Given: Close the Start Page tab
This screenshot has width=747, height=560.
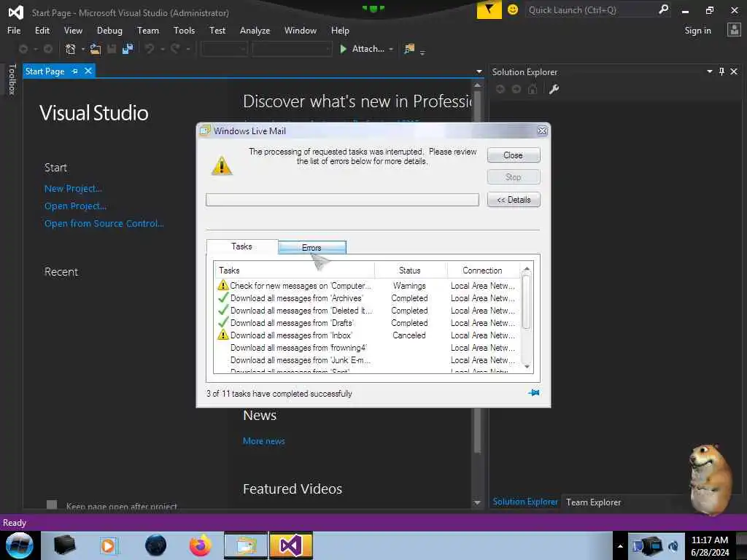Looking at the screenshot, I should (88, 71).
